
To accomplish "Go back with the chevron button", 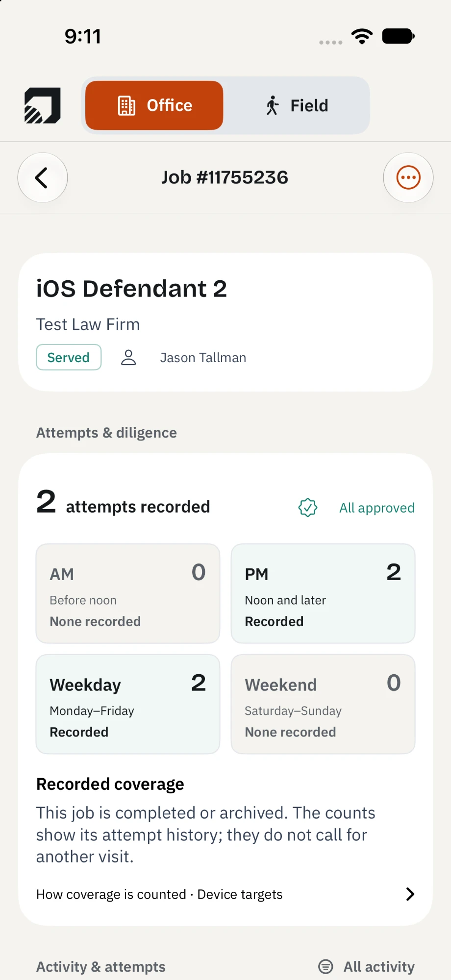I will coord(43,177).
